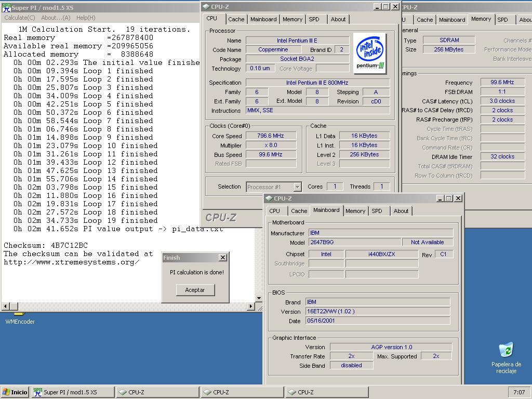532x399 pixels.
Task: Click the Core Speed 796.6 MHz field
Action: (x=271, y=136)
